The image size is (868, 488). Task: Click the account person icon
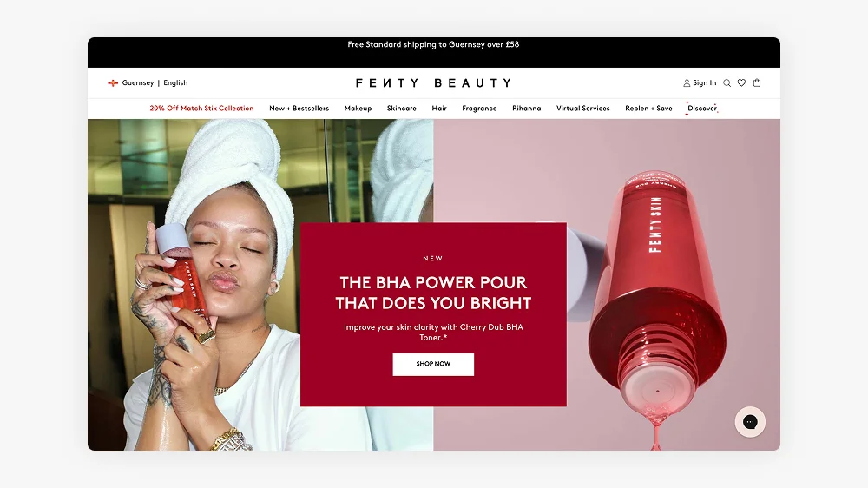[687, 83]
